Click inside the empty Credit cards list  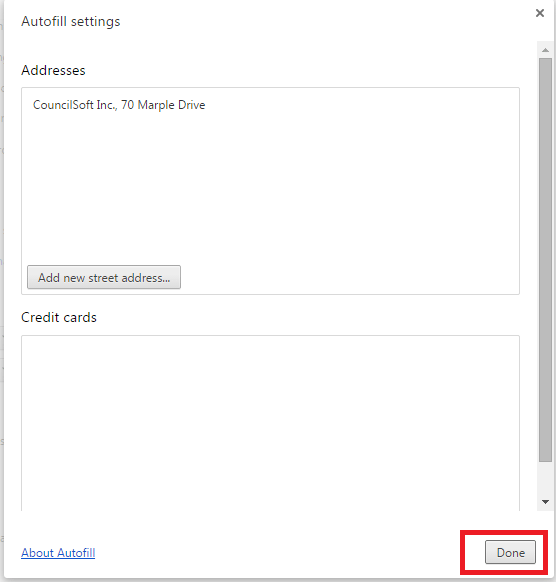270,423
